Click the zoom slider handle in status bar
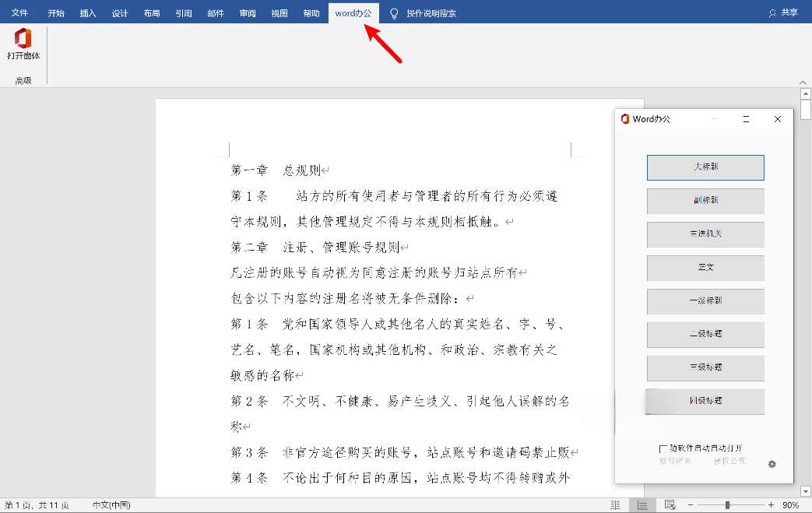 [727, 505]
